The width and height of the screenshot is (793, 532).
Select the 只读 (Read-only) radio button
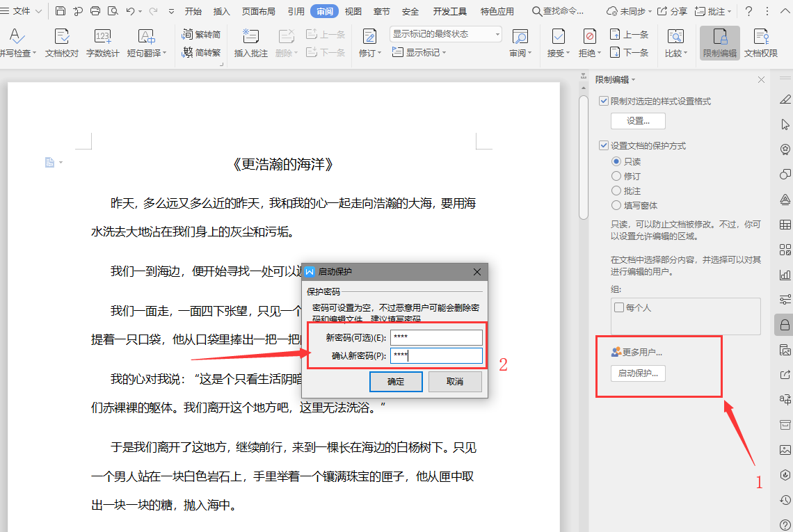(x=616, y=161)
